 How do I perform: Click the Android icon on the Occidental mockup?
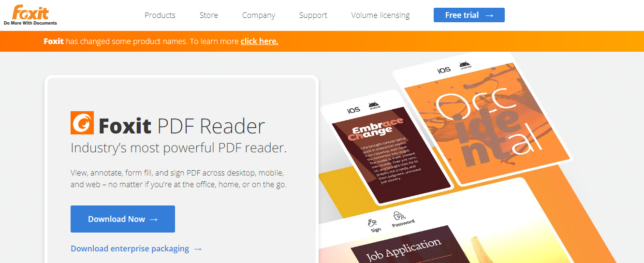[464, 65]
